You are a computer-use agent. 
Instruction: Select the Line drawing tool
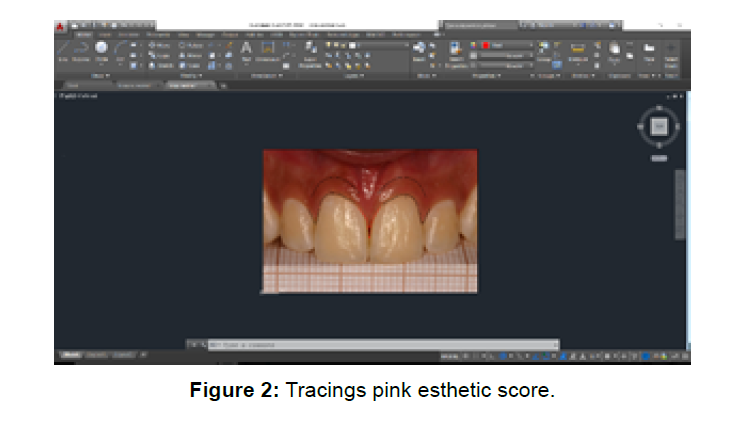click(63, 53)
